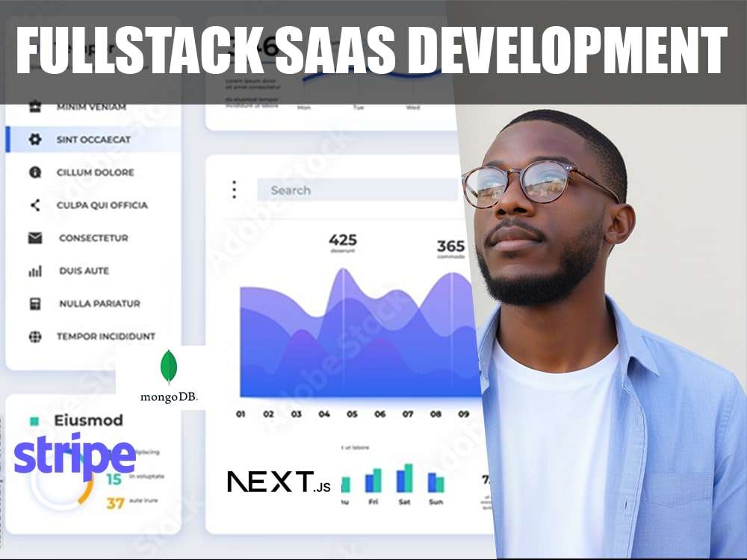
Task: Click the Fri bar in the bar chart
Action: [x=373, y=480]
